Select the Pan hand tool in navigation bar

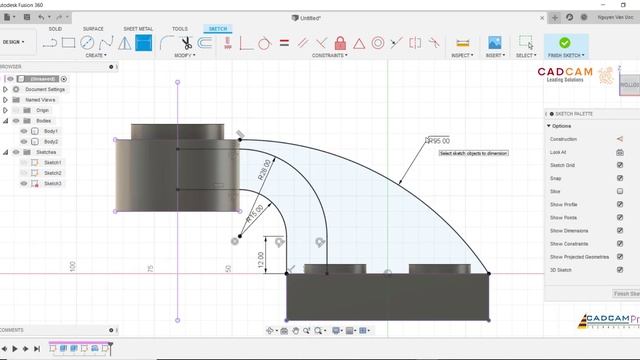click(x=296, y=331)
